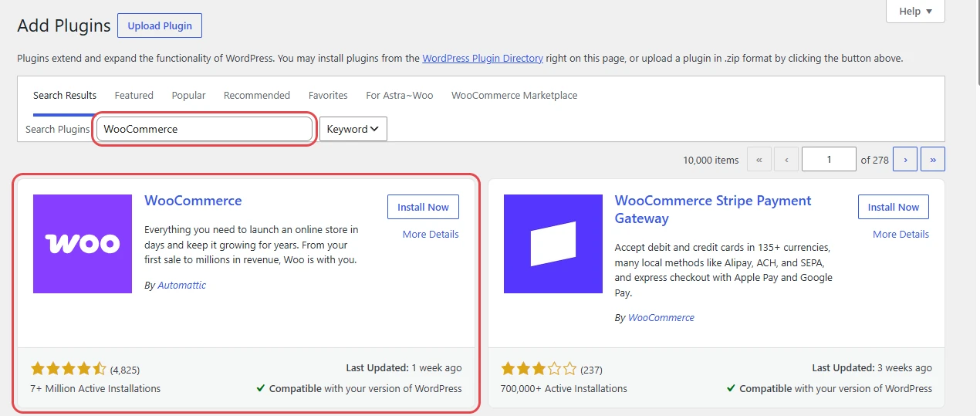The height and width of the screenshot is (416, 980).
Task: Click the Stripe Payment Gateway plugin icon
Action: click(553, 244)
